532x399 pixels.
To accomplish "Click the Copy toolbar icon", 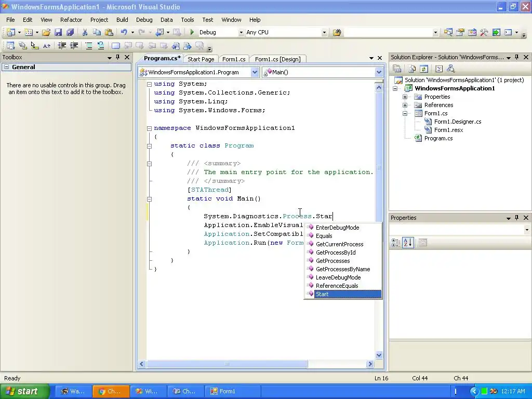I will (97, 32).
